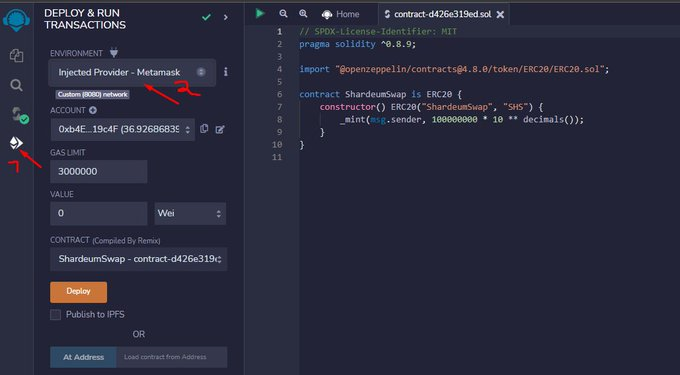The height and width of the screenshot is (375, 680).
Task: Open the Account selection dropdown
Action: click(123, 129)
